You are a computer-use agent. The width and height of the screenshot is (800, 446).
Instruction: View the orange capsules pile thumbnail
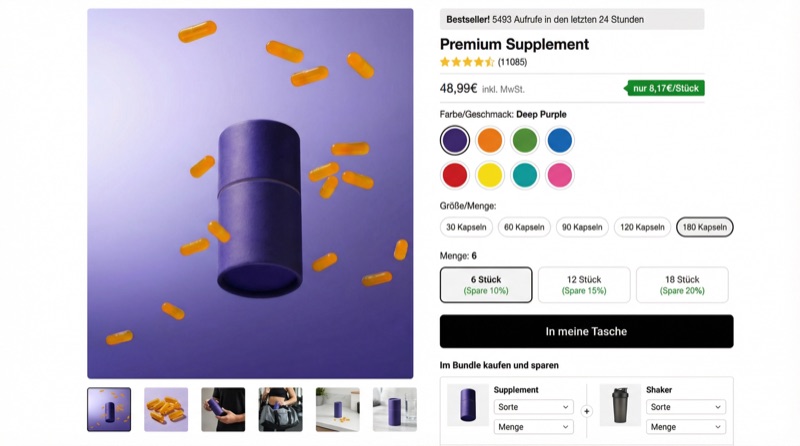click(166, 409)
